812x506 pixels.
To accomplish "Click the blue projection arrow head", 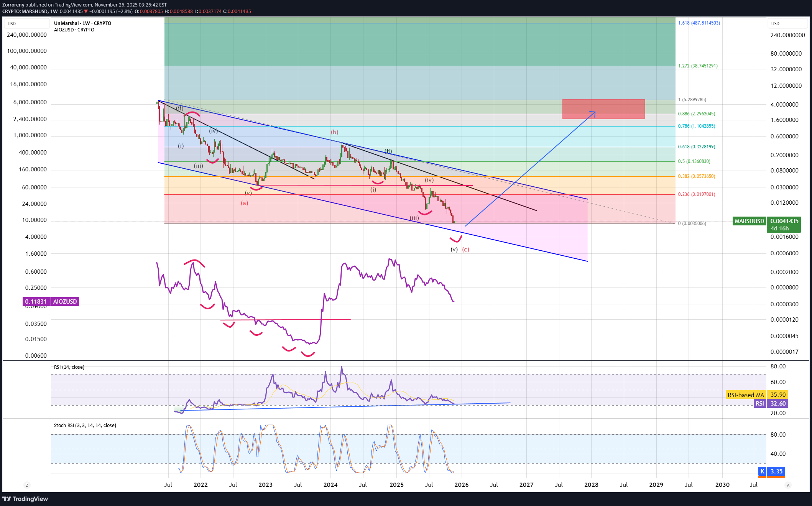I will coord(594,112).
